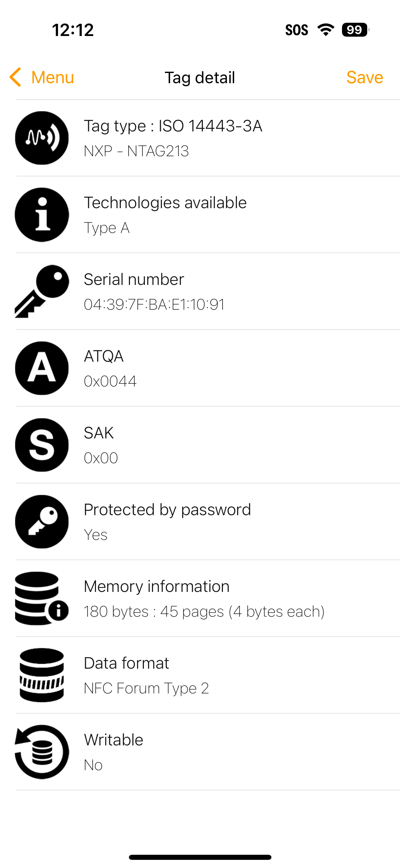The width and height of the screenshot is (400, 868).
Task: Tap the Technologies available info icon
Action: (42, 215)
